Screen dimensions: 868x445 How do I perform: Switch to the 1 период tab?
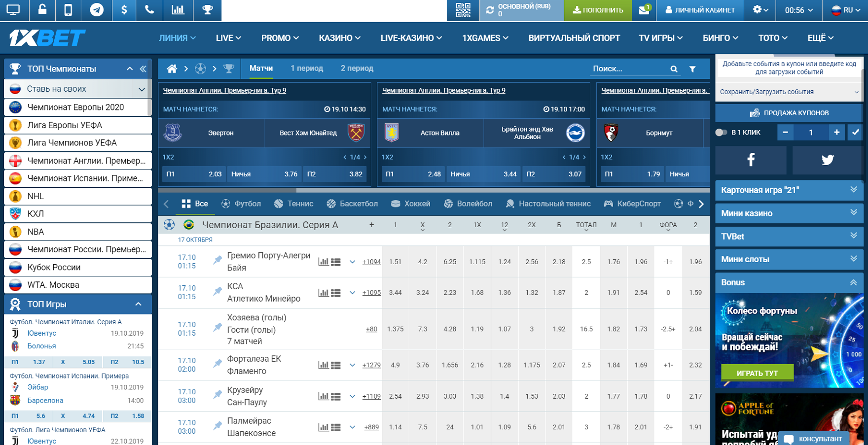point(307,68)
